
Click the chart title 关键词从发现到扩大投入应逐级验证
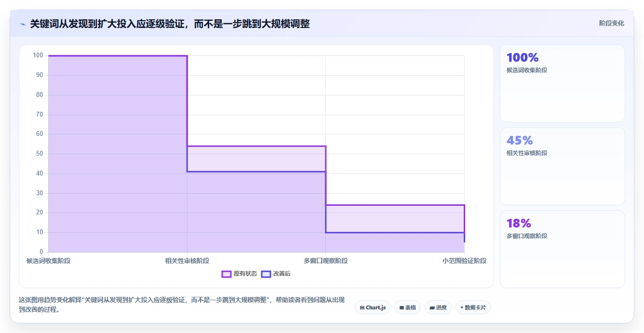[x=170, y=24]
